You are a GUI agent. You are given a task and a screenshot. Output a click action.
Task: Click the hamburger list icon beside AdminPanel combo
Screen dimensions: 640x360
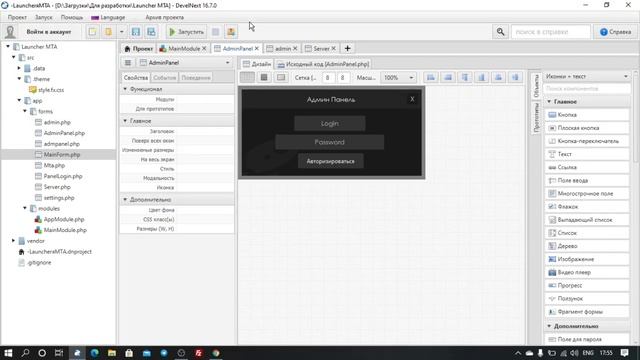[128, 62]
